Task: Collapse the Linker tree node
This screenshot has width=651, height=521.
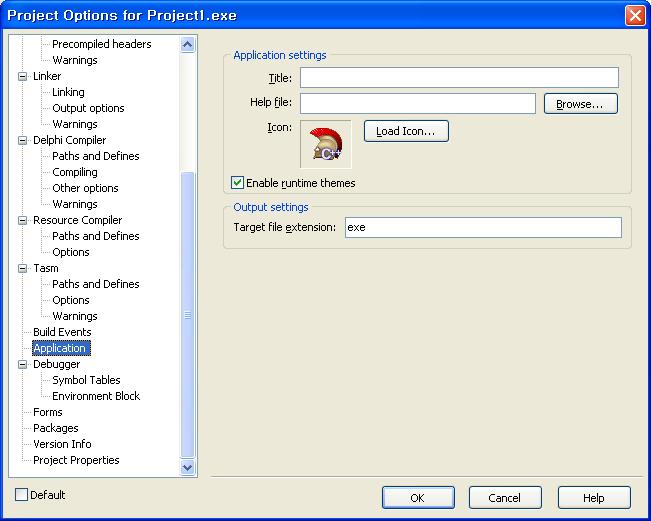Action: (x=23, y=76)
